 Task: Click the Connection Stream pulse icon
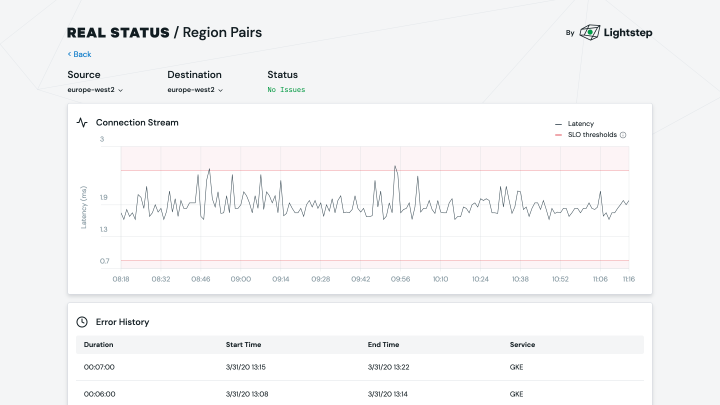(x=82, y=123)
